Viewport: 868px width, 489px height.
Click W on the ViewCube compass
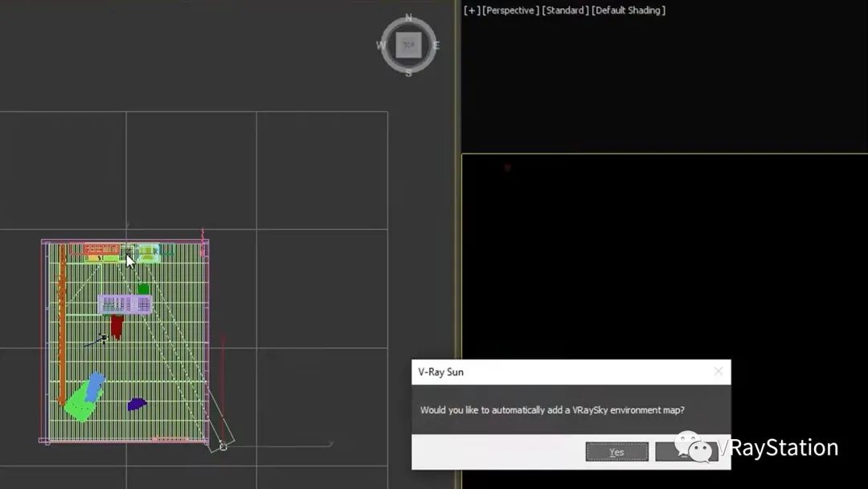pos(381,45)
